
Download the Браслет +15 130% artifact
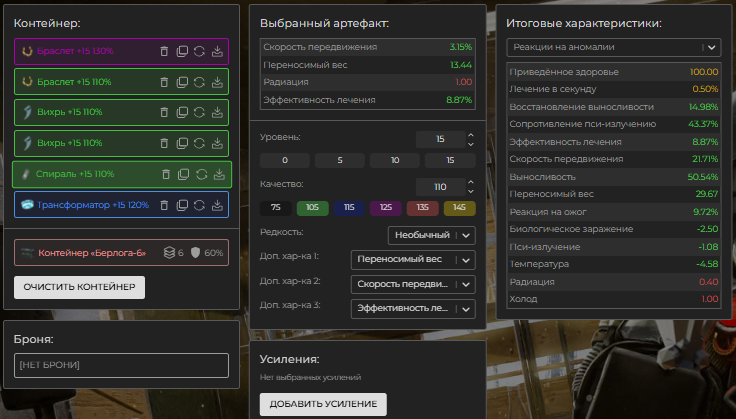(217, 51)
